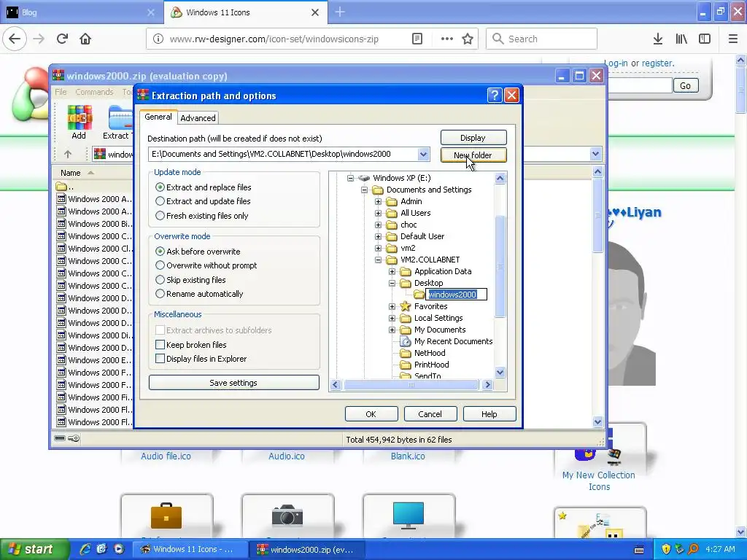The width and height of the screenshot is (747, 560).
Task: Open reader view icon in address bar
Action: (x=417, y=39)
